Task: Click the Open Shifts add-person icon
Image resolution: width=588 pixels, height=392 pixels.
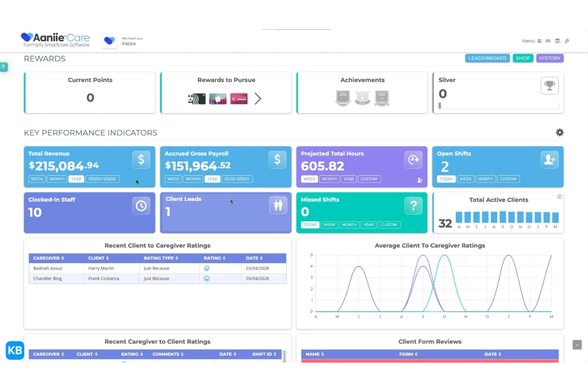Action: point(549,160)
